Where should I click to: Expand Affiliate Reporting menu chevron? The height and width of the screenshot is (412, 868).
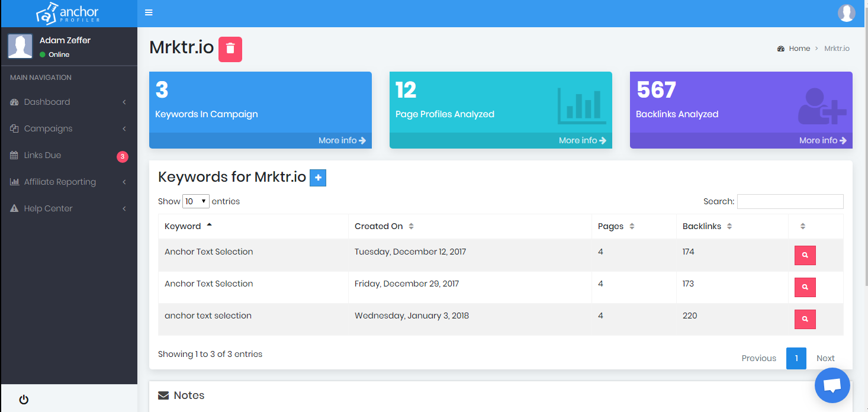124,182
